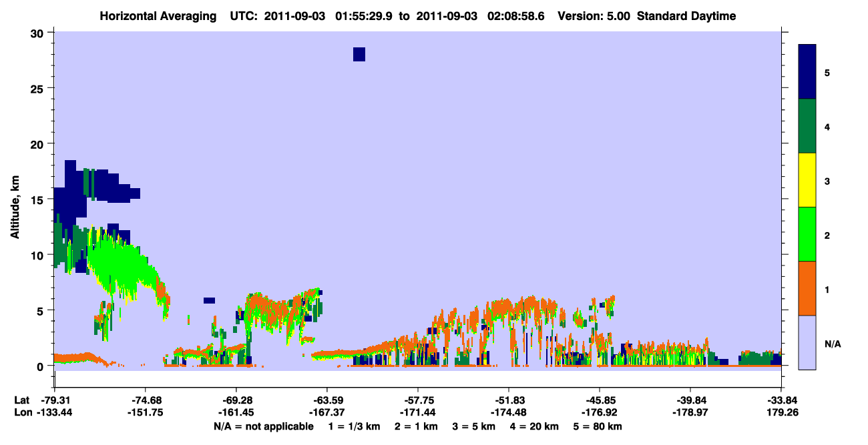Click latitude value -39.84
Image resolution: width=868 pixels, height=445 pixels.
[690, 400]
